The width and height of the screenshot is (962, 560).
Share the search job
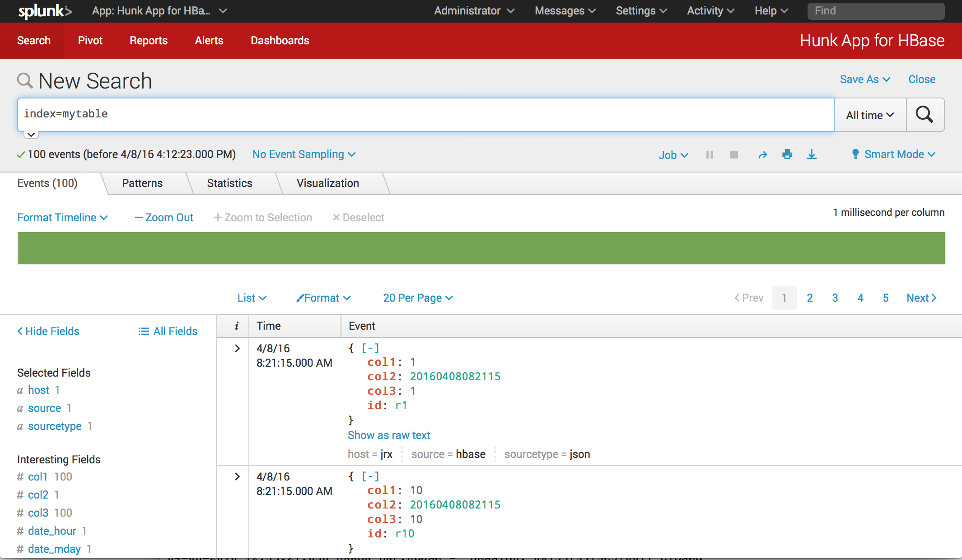(x=762, y=155)
